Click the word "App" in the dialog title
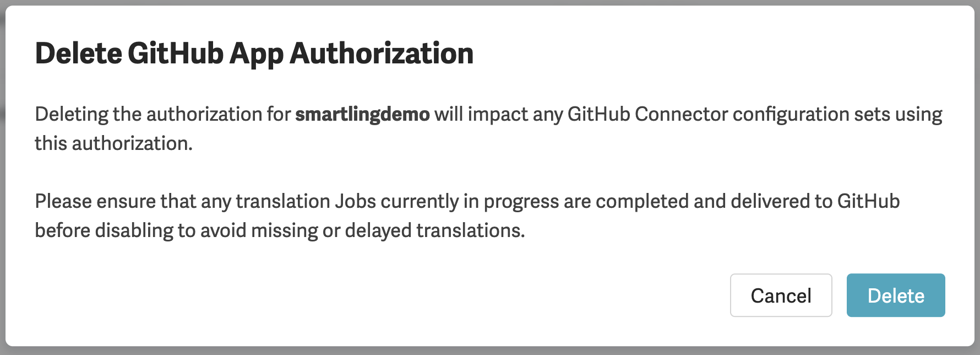This screenshot has width=980, height=355. [x=256, y=53]
